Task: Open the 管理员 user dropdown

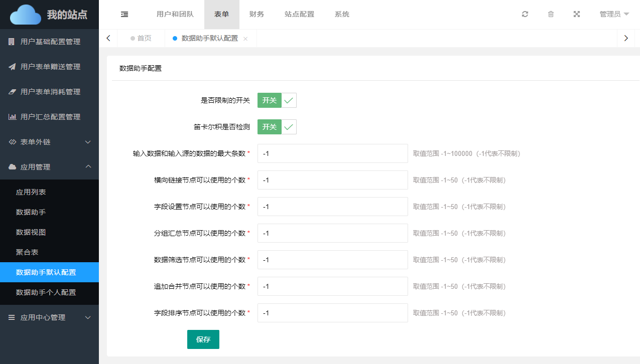Action: [x=614, y=15]
